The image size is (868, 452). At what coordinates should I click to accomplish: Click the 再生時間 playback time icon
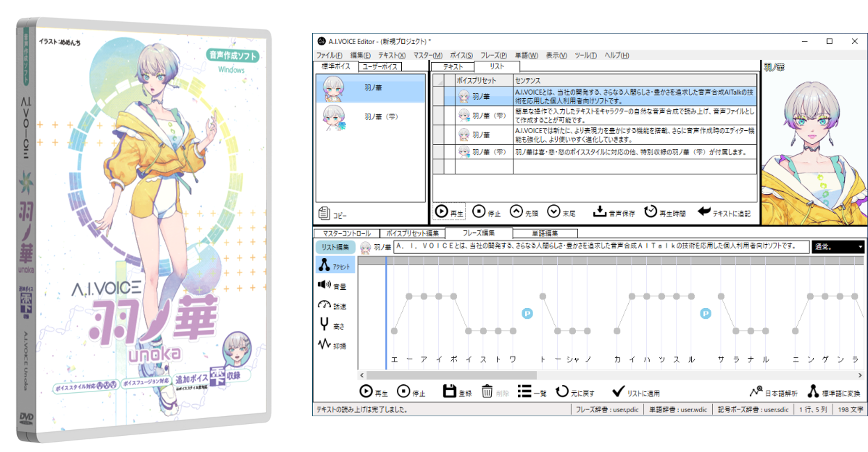(x=650, y=211)
